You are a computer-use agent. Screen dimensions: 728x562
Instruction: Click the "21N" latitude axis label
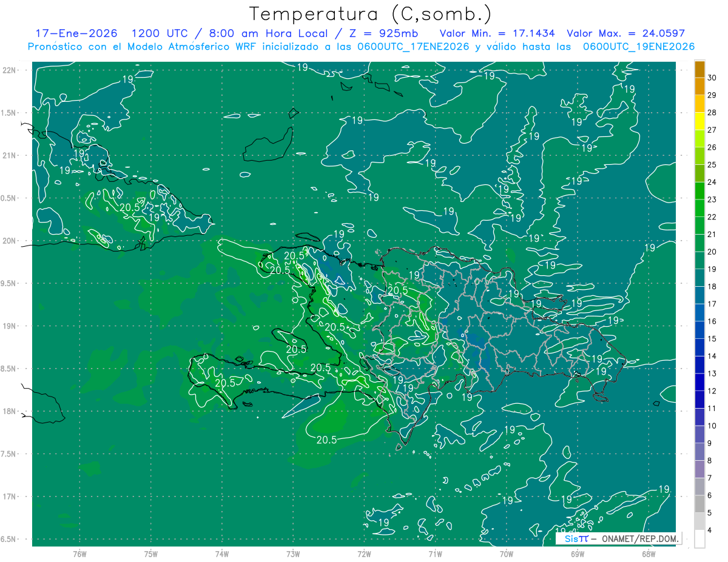point(8,155)
